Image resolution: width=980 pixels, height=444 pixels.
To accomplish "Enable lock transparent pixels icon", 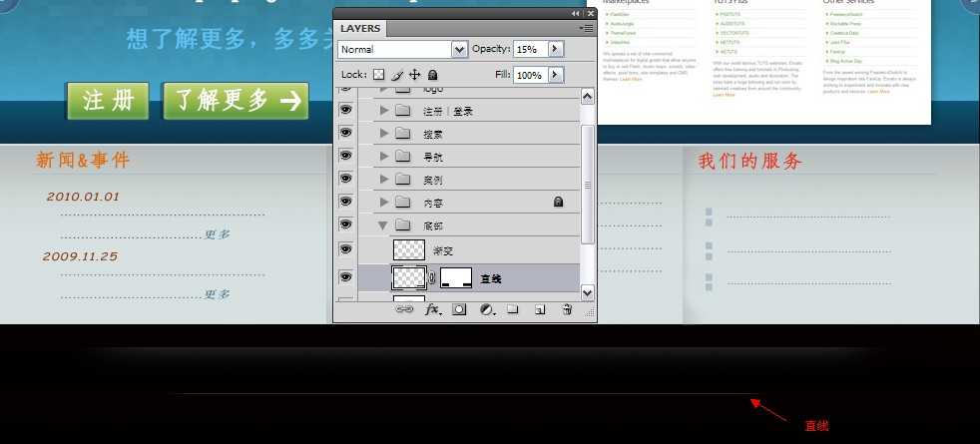I will tap(379, 75).
